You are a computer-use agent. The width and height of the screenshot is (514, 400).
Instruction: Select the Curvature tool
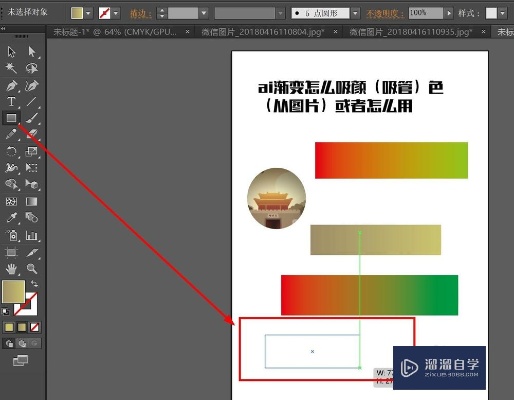[x=32, y=86]
